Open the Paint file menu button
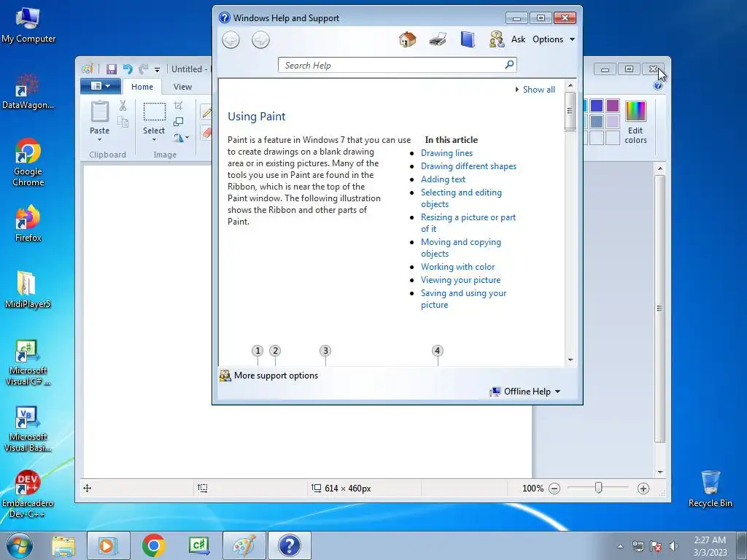The image size is (747, 560). click(101, 86)
